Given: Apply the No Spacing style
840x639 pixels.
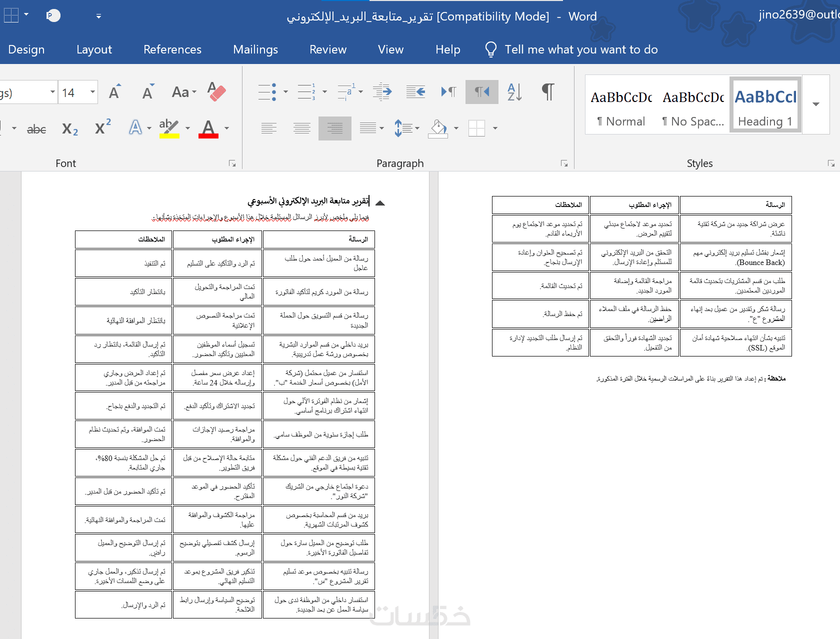Looking at the screenshot, I should click(693, 104).
